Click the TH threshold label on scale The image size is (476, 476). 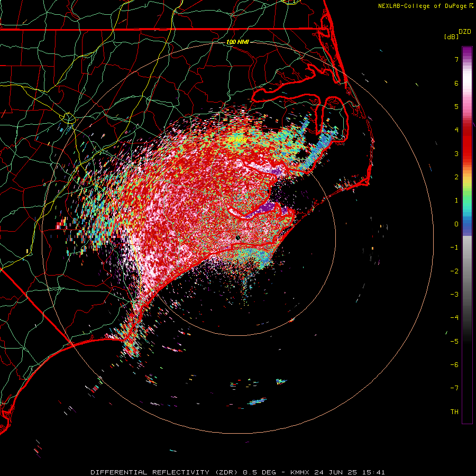tap(454, 412)
